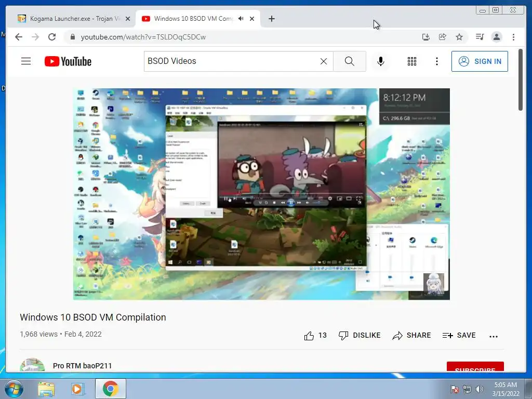Open more actions ellipsis under video
Screen dimensions: 532x399
point(494,336)
